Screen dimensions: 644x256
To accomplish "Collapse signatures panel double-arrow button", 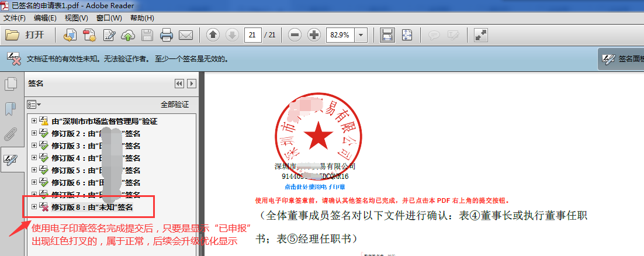I will click(179, 84).
